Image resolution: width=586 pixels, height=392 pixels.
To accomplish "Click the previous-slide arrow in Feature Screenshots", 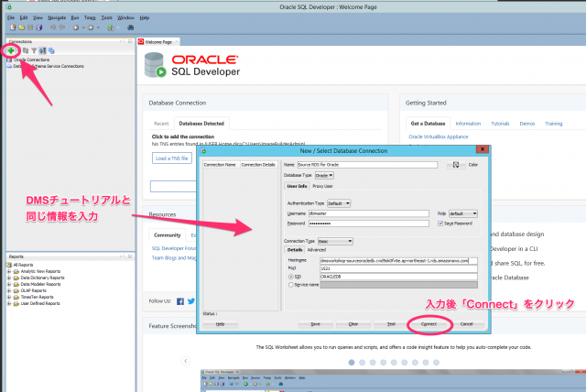I will tap(186, 361).
